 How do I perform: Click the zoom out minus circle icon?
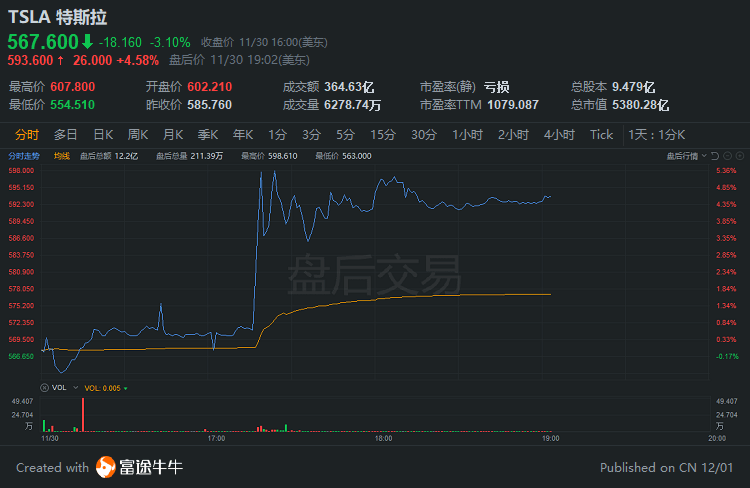[728, 156]
